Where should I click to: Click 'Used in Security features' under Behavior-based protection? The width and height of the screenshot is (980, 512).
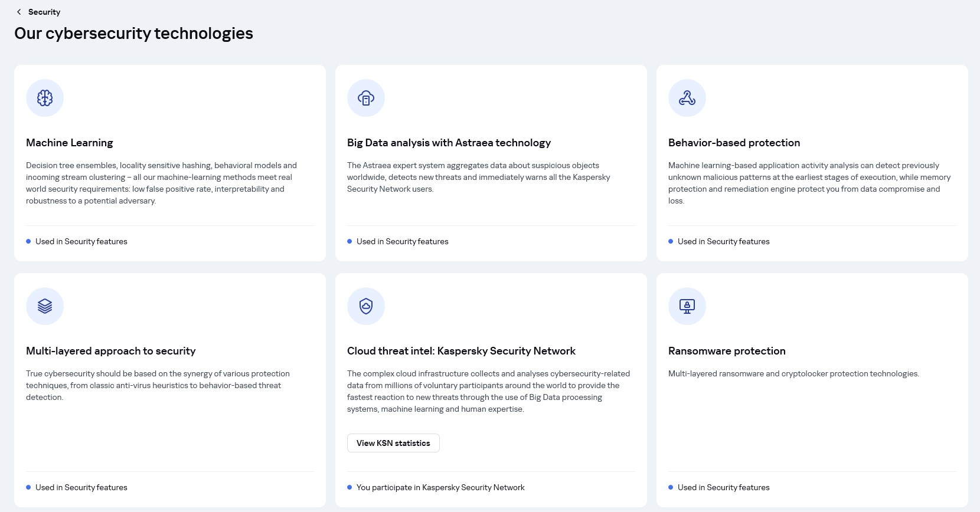pyautogui.click(x=723, y=241)
